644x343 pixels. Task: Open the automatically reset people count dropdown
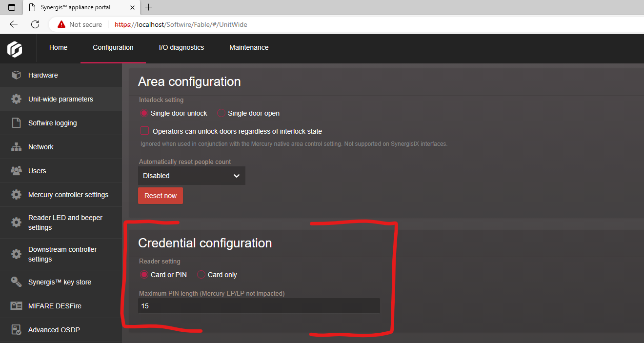[x=191, y=176]
